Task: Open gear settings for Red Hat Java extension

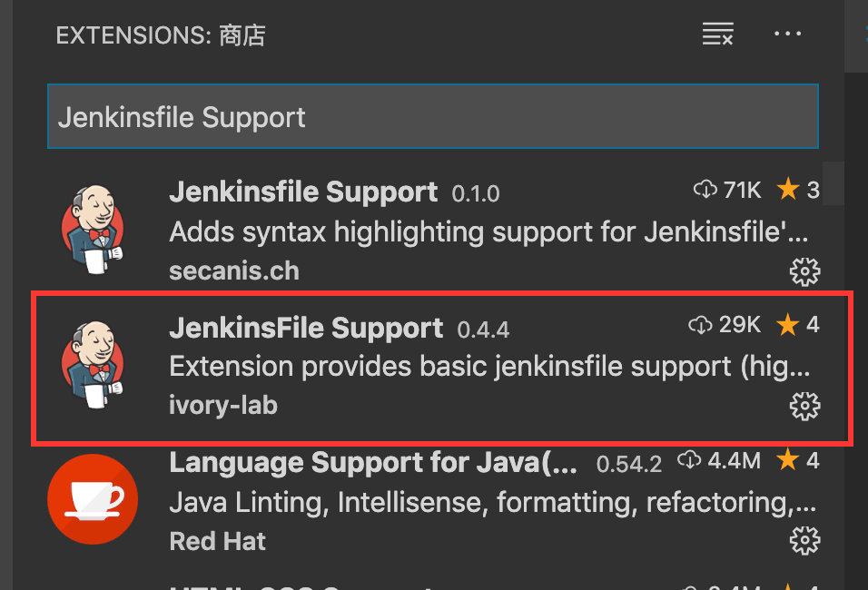Action: point(804,540)
